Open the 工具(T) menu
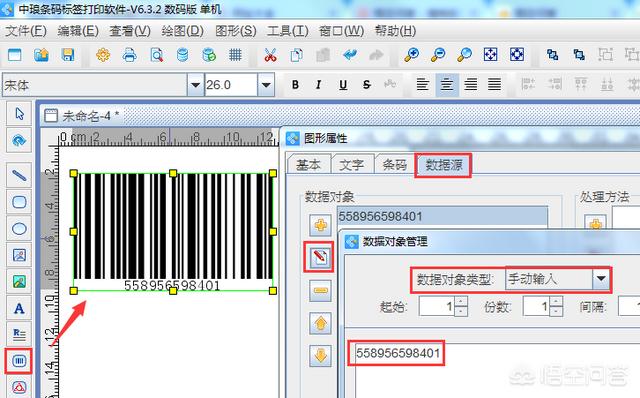 [x=287, y=31]
